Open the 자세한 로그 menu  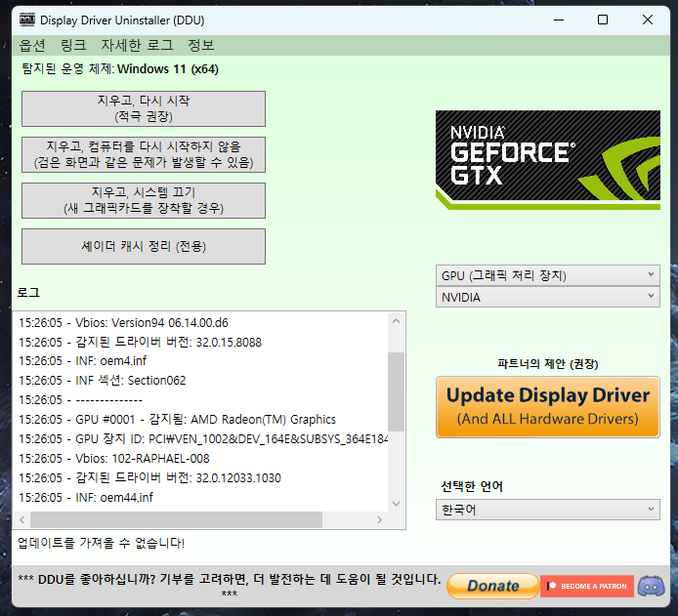coord(137,45)
